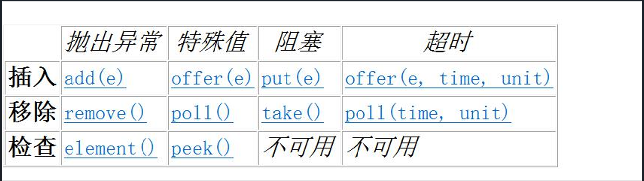Image resolution: width=644 pixels, height=181 pixels.
Task: Click the 超时 column header
Action: (448, 43)
